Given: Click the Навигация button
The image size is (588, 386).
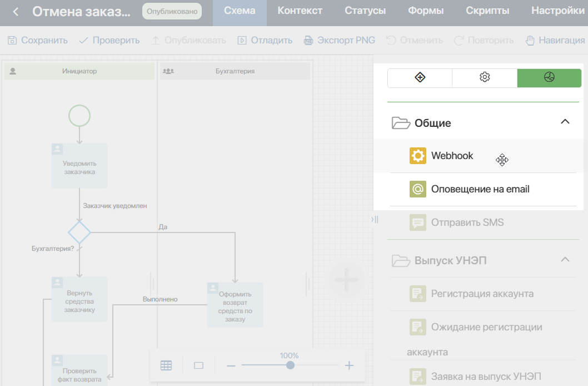Looking at the screenshot, I should pyautogui.click(x=555, y=41).
